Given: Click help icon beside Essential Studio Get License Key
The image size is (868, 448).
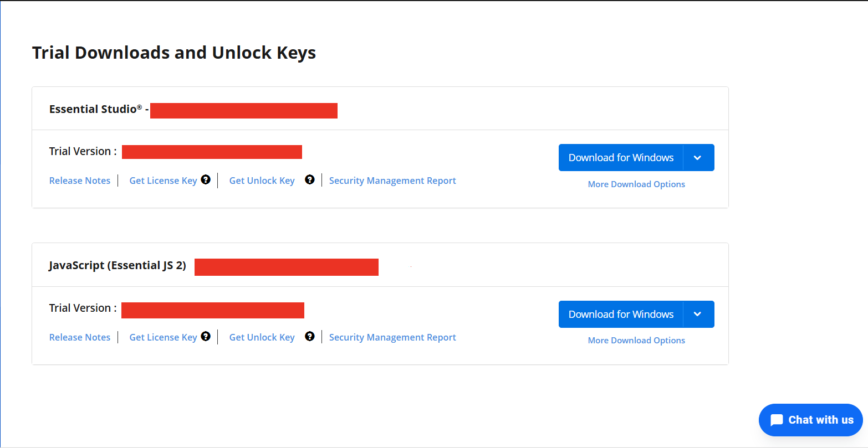Looking at the screenshot, I should pos(206,179).
